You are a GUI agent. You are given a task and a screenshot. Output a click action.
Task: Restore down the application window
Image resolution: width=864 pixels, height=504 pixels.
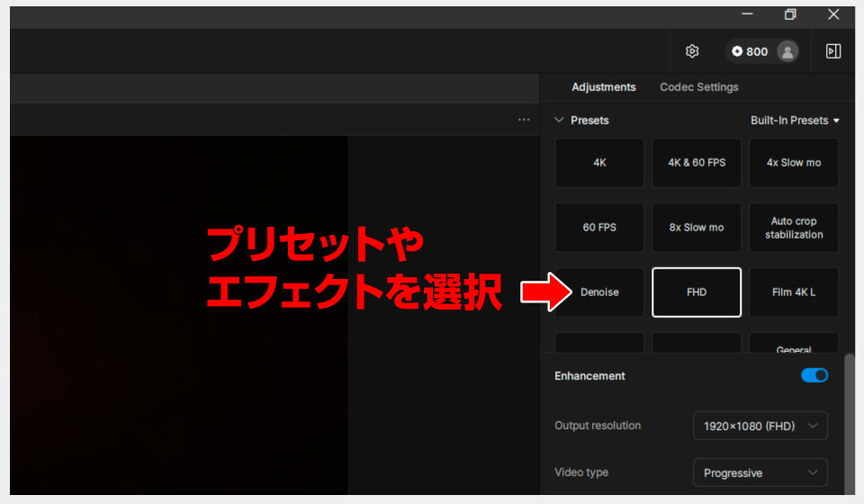pos(790,14)
